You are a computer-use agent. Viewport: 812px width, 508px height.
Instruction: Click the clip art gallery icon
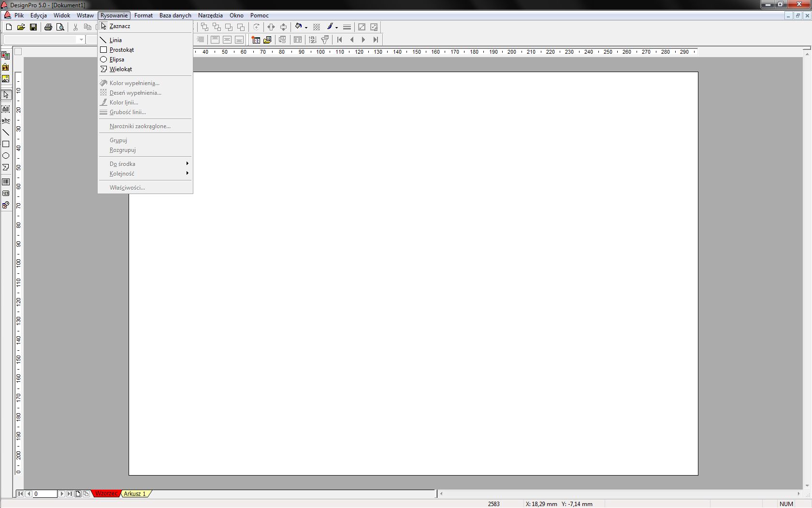(x=6, y=67)
